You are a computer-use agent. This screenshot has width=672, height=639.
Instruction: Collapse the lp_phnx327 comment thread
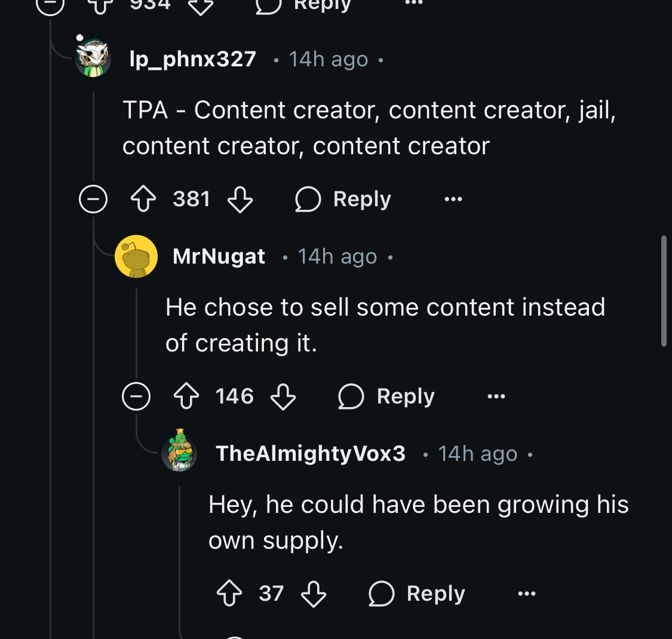tap(93, 199)
